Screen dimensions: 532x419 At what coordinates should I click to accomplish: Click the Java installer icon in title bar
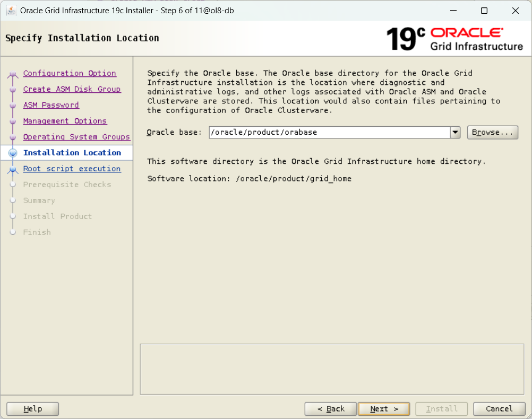[x=11, y=11]
